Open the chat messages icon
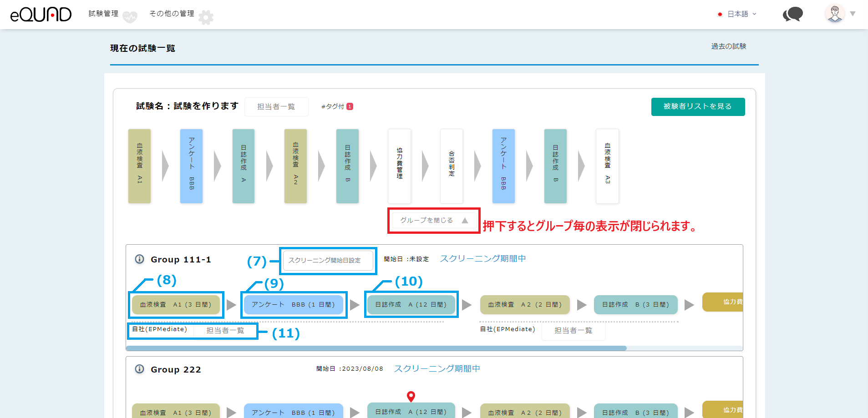The width and height of the screenshot is (868, 418). pyautogui.click(x=792, y=14)
